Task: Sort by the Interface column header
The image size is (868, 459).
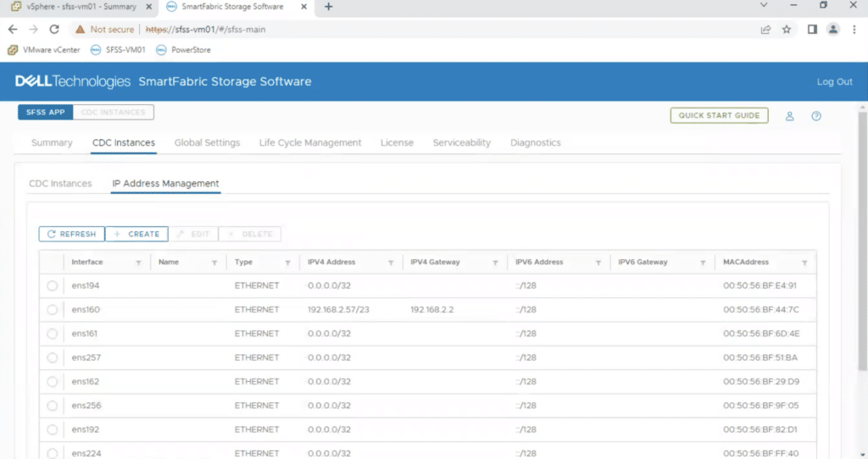Action: [x=87, y=263]
